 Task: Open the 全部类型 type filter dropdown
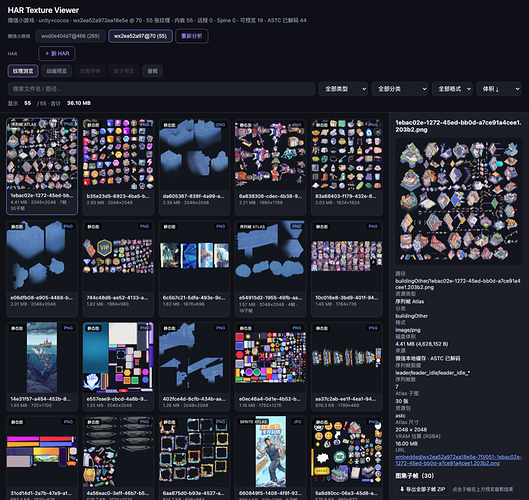pos(343,89)
